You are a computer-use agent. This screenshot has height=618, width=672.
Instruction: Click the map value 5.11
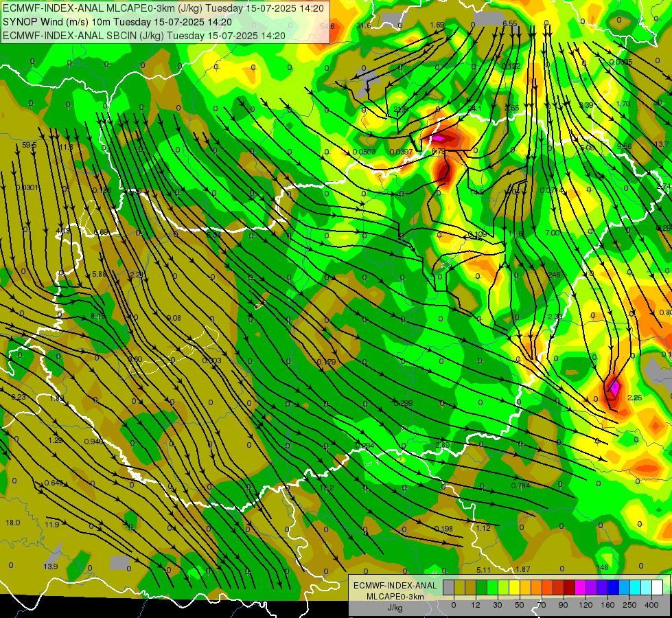click(483, 570)
